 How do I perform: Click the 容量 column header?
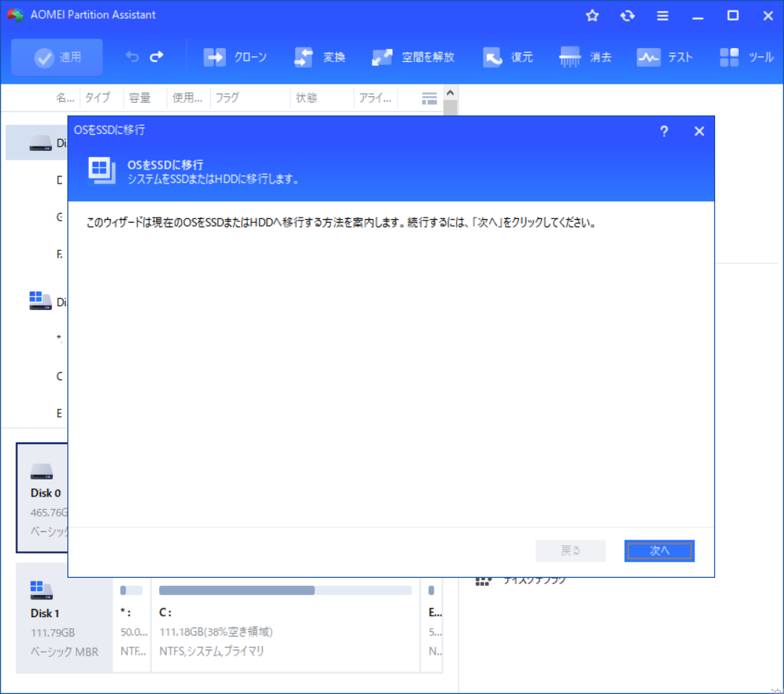pyautogui.click(x=139, y=98)
